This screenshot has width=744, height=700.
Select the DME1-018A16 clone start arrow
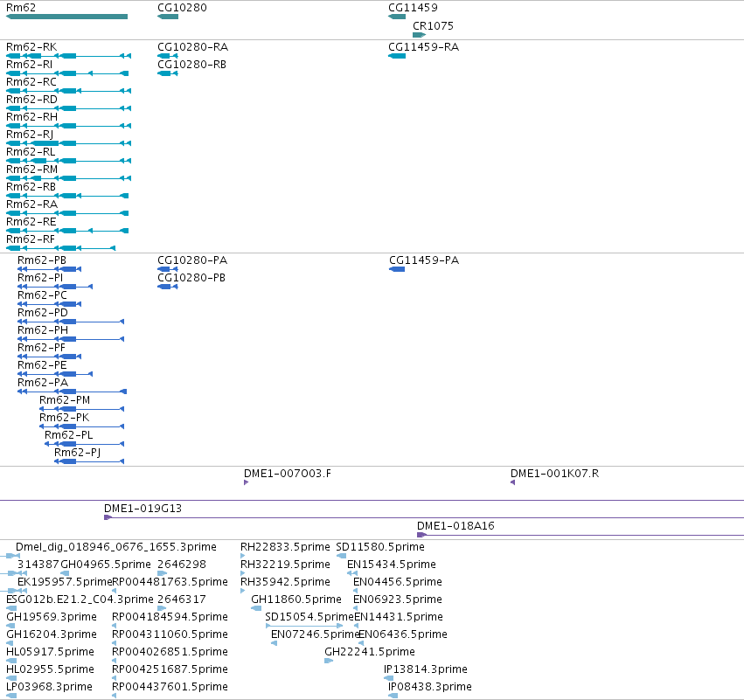tap(421, 535)
